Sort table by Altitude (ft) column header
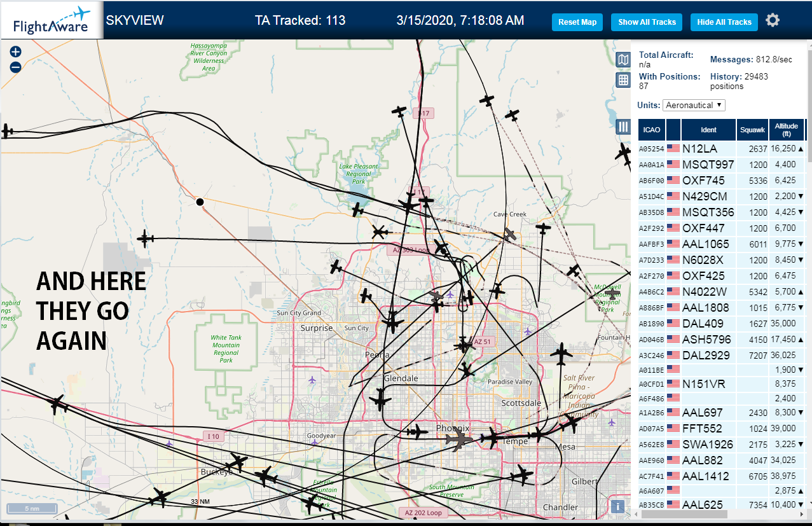 point(787,130)
